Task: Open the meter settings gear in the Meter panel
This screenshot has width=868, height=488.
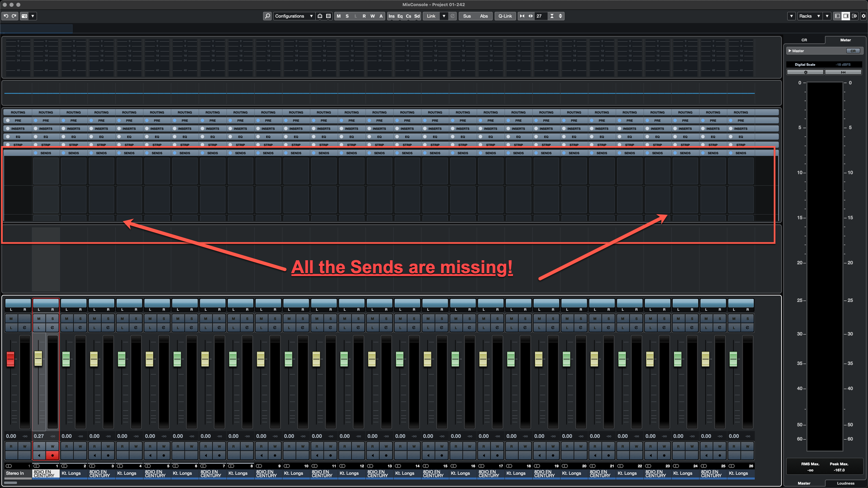Action: click(x=805, y=72)
